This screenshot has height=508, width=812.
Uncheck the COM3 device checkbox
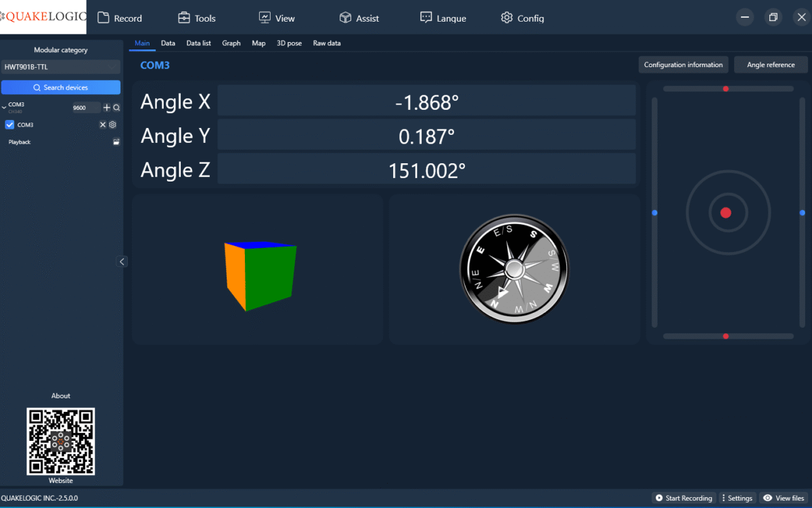10,125
